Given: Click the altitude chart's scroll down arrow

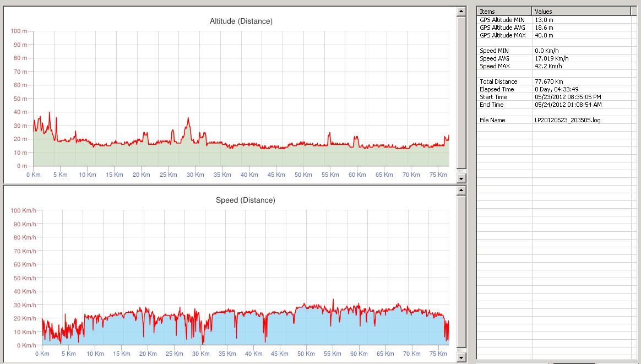Looking at the screenshot, I should tap(461, 178).
